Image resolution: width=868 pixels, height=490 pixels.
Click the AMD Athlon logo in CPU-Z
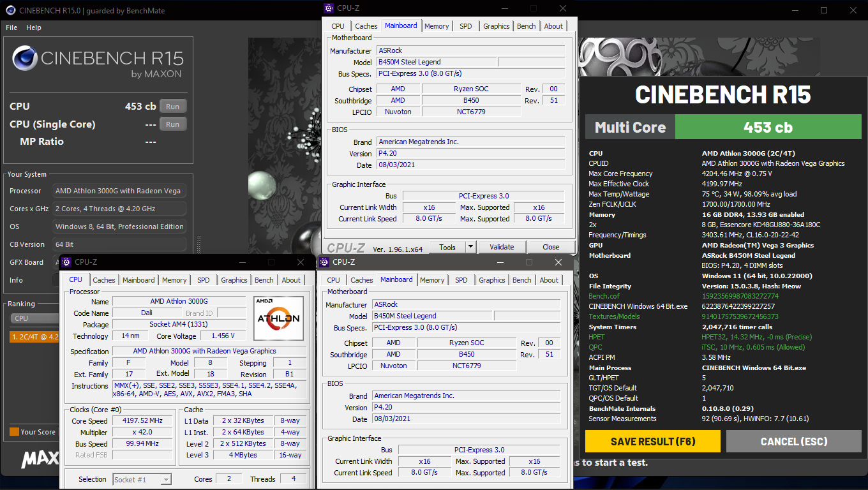(278, 318)
